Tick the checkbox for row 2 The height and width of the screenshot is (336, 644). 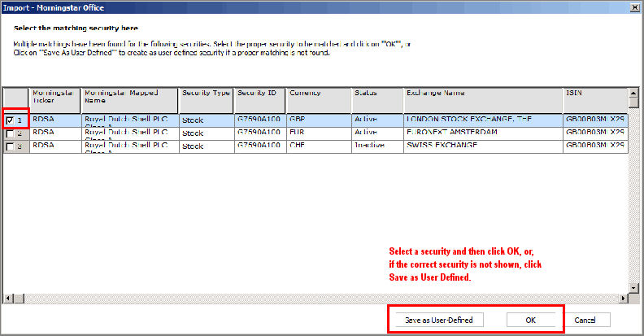tap(10, 133)
